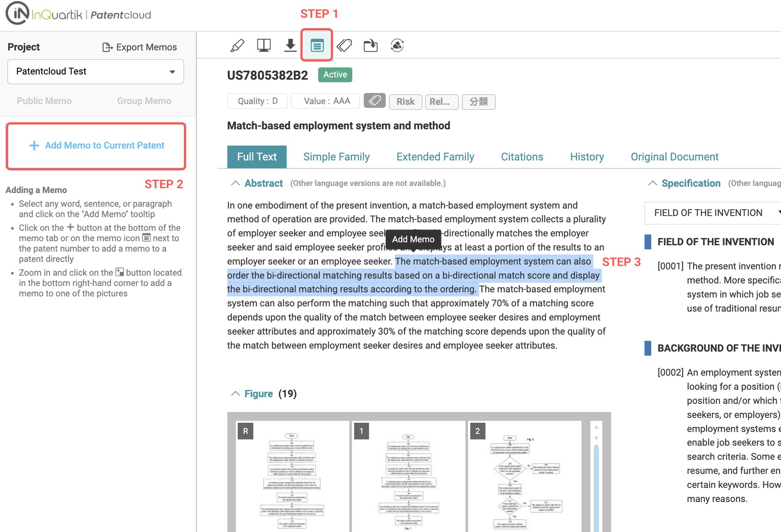Click the gray tag button beside Value
The height and width of the screenshot is (532, 781).
(374, 101)
